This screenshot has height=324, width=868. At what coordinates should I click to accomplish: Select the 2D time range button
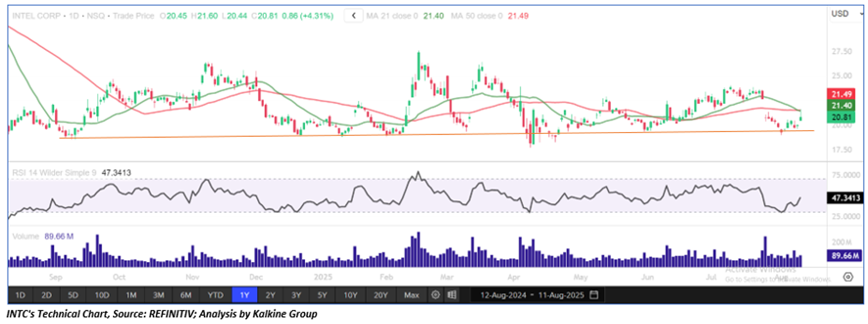[47, 295]
